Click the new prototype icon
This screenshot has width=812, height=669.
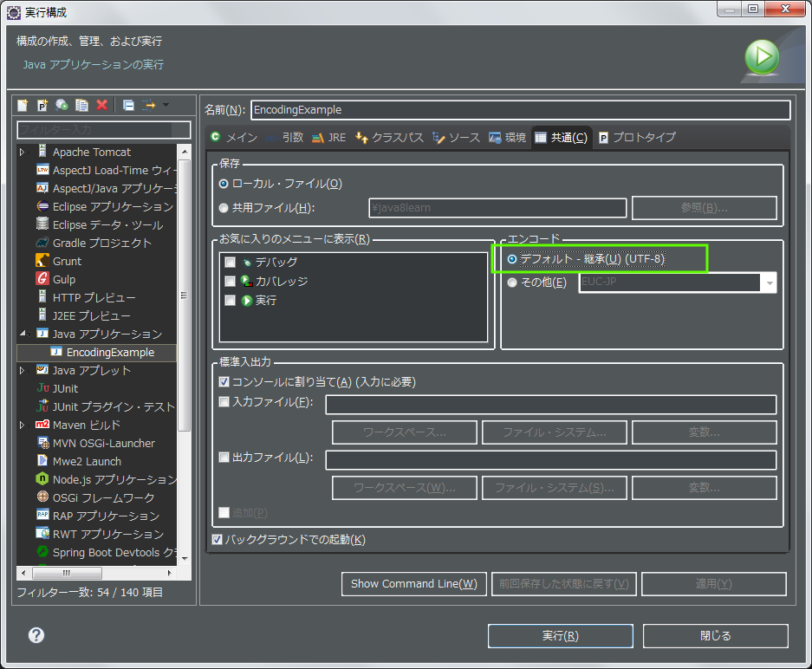[x=42, y=105]
